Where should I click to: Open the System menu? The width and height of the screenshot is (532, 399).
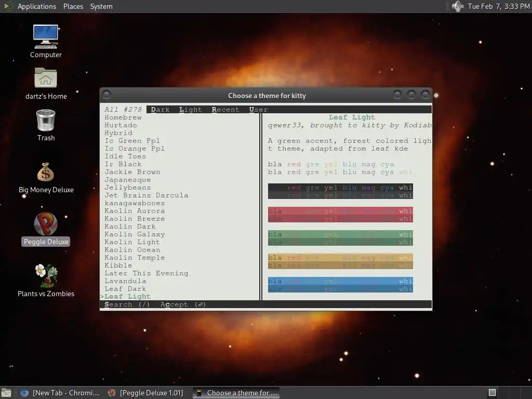pyautogui.click(x=101, y=6)
